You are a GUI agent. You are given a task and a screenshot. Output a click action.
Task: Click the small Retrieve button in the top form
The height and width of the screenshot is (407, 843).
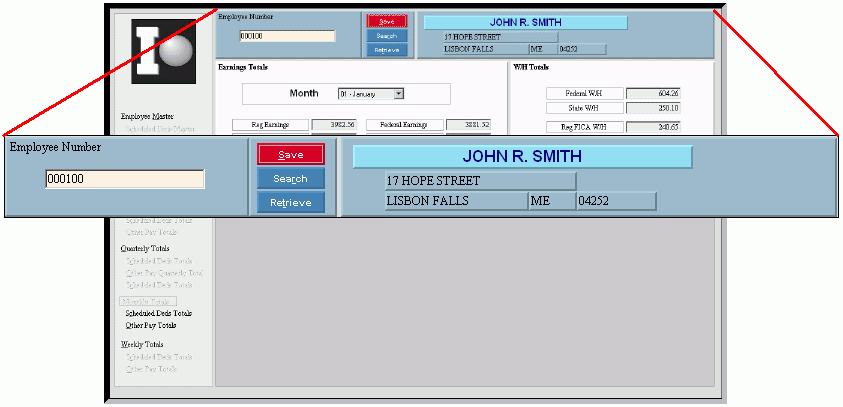point(386,49)
